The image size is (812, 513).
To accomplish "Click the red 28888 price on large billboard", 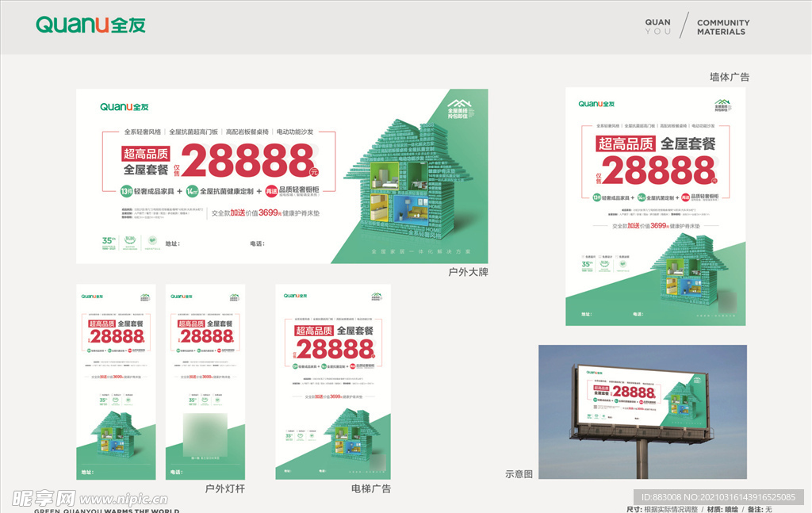I will click(x=251, y=163).
